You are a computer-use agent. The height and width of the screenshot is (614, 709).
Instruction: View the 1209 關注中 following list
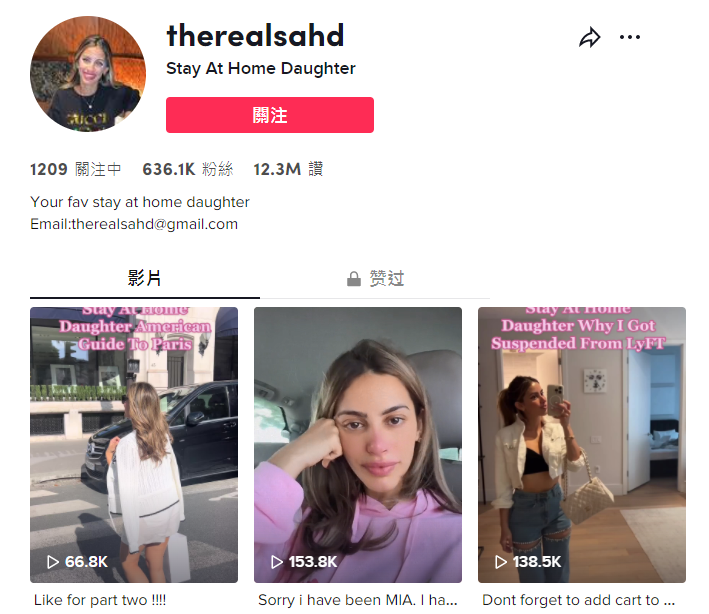(x=76, y=170)
